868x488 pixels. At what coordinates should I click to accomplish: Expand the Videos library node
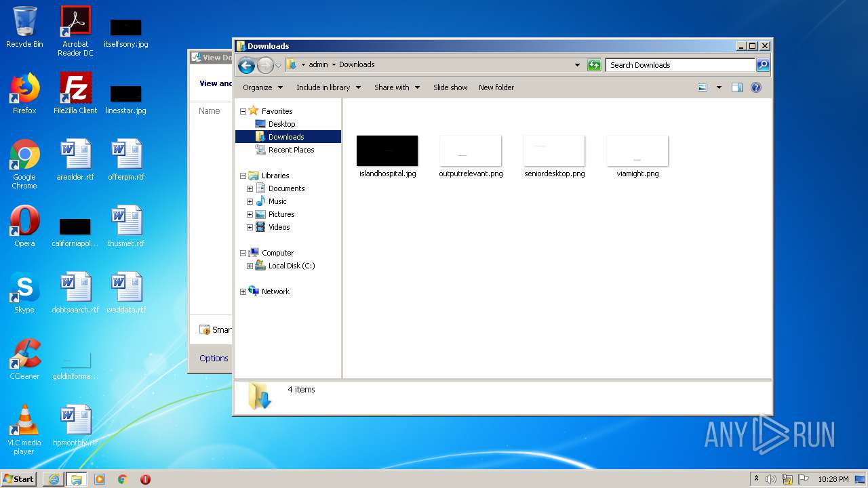click(x=250, y=227)
